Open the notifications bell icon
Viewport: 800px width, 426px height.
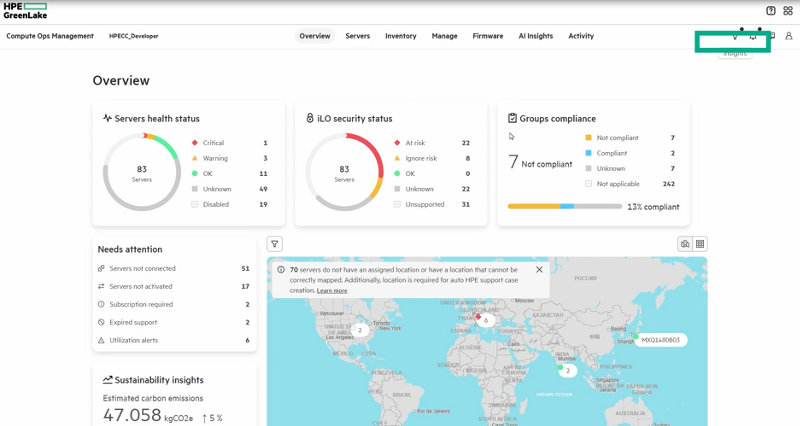(x=753, y=37)
